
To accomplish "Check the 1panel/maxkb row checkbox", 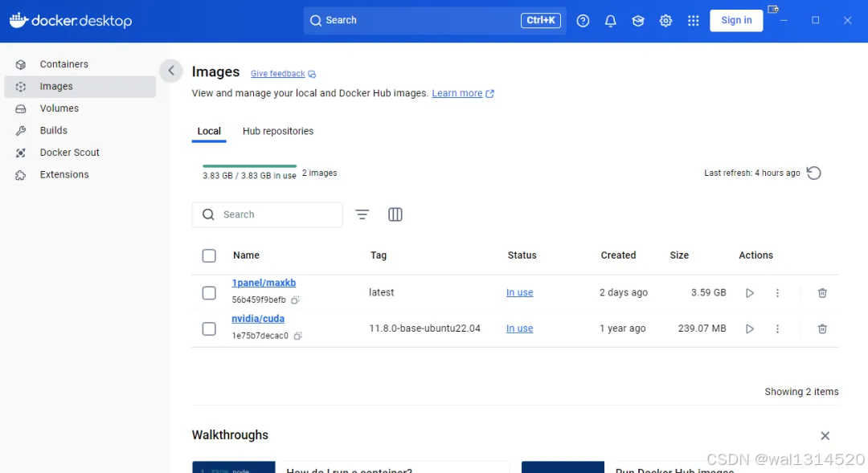I will tap(209, 292).
